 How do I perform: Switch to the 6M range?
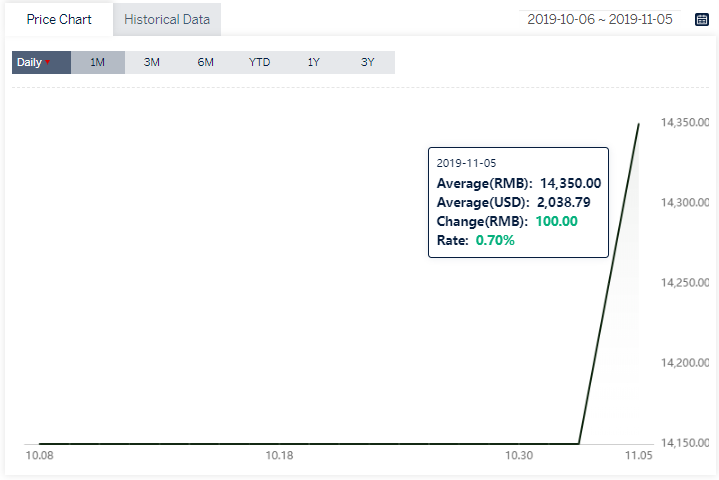tap(205, 62)
